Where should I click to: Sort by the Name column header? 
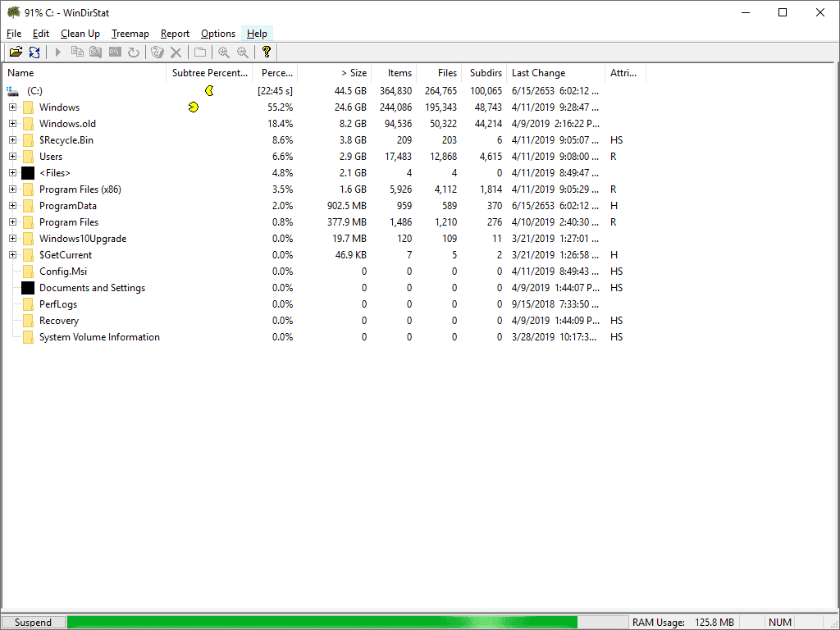(x=85, y=73)
